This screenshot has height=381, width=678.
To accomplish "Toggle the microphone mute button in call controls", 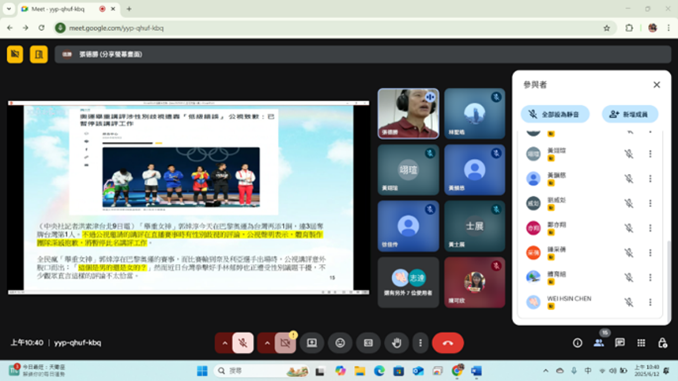I will [x=243, y=343].
